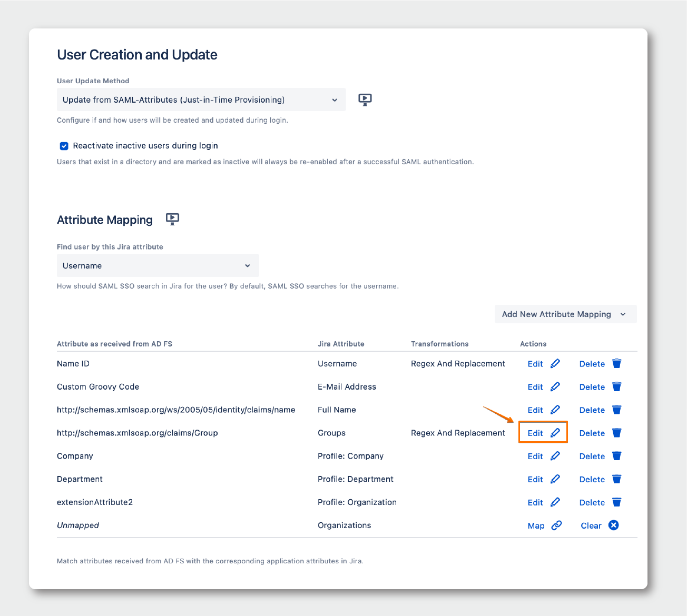The image size is (687, 616).
Task: Delete the Profile: Organization mapping link
Action: 592,503
